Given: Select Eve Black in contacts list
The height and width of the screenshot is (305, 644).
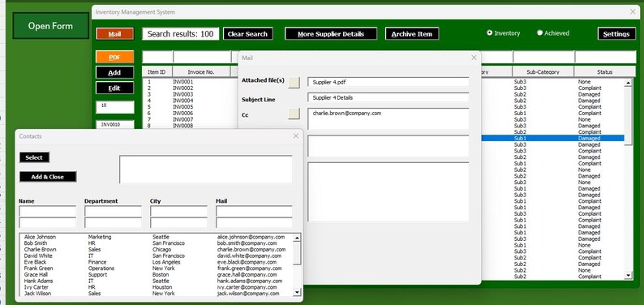Looking at the screenshot, I should pyautogui.click(x=157, y=262).
